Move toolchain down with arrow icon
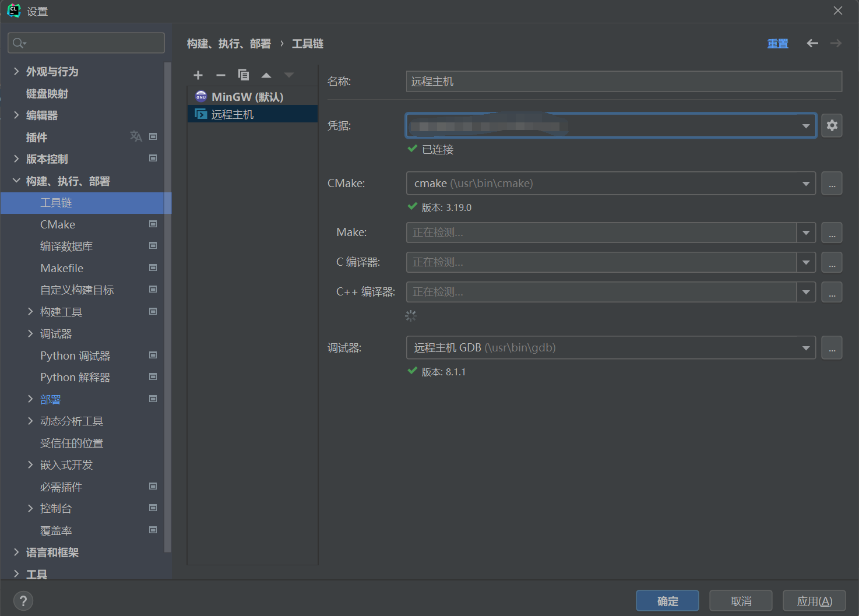The image size is (859, 616). tap(289, 75)
